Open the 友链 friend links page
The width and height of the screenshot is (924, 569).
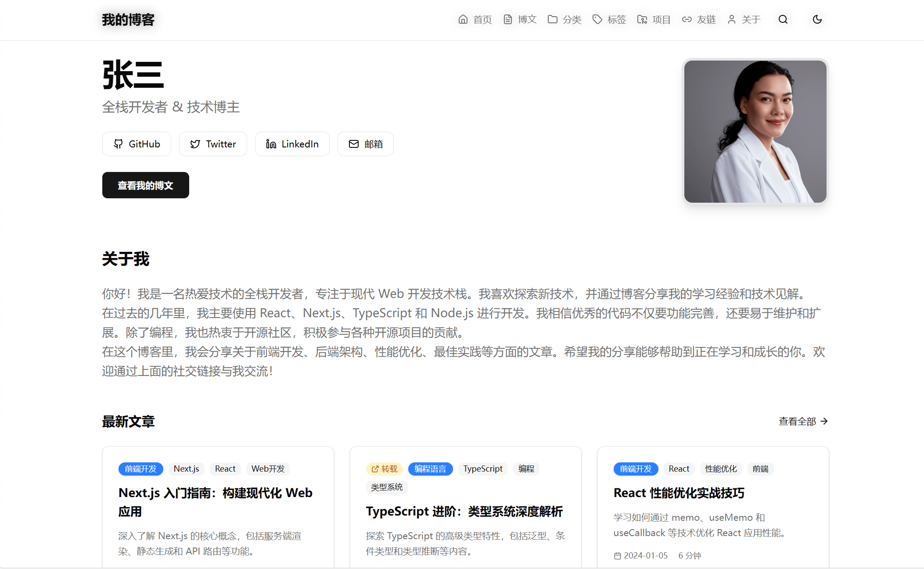point(699,19)
